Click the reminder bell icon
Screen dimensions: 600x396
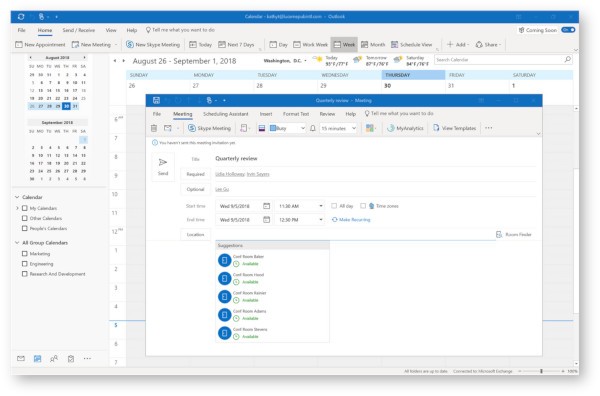pyautogui.click(x=313, y=128)
